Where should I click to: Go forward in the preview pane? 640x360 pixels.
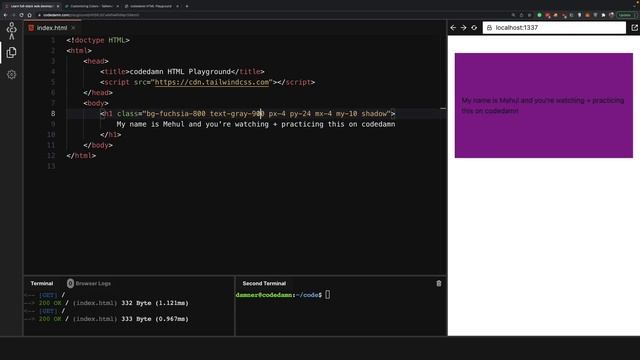[x=464, y=28]
